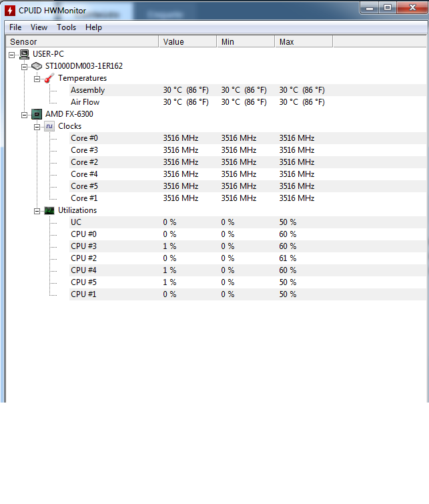Maximize the HWMonitor window

[388, 8]
